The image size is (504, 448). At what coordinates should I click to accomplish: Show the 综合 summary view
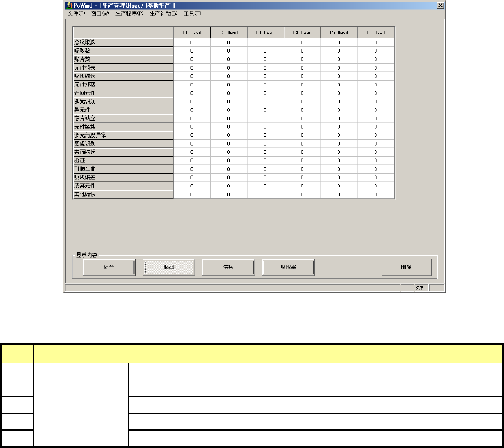pos(109,268)
